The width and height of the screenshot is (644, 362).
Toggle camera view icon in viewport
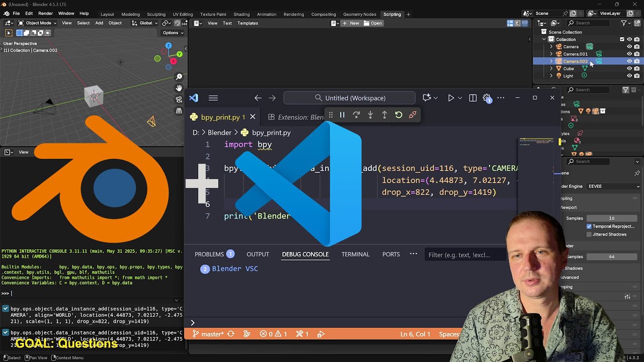pos(179,100)
